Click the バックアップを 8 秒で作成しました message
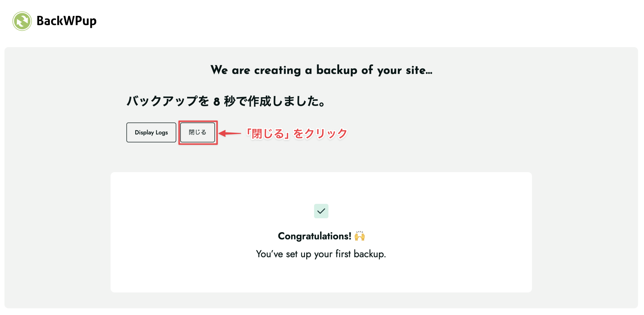Viewport: 644px width, 315px height. [226, 101]
